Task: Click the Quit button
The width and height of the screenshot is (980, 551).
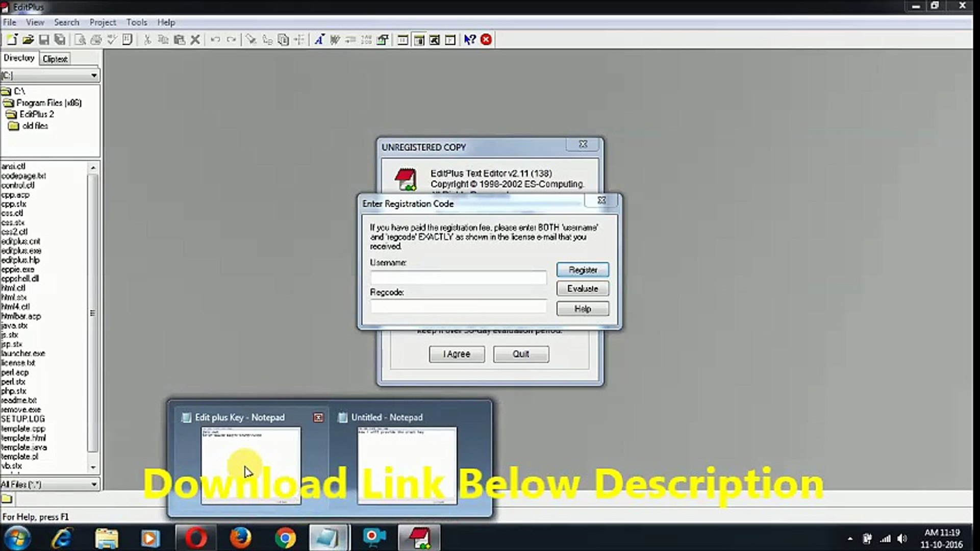Action: (x=521, y=354)
